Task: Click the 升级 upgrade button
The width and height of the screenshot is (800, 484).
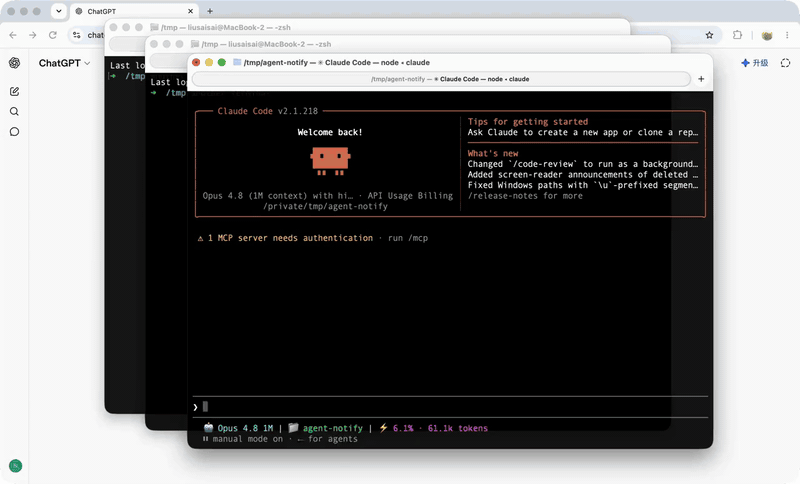Action: (755, 63)
